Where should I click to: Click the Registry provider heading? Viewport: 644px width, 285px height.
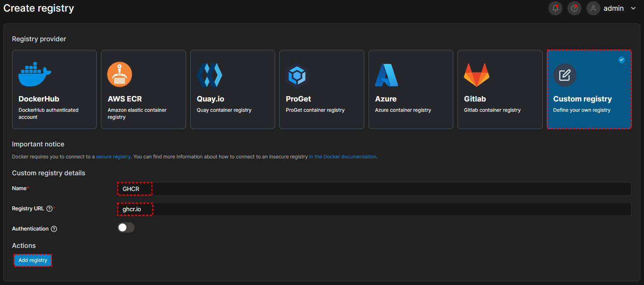pos(39,39)
